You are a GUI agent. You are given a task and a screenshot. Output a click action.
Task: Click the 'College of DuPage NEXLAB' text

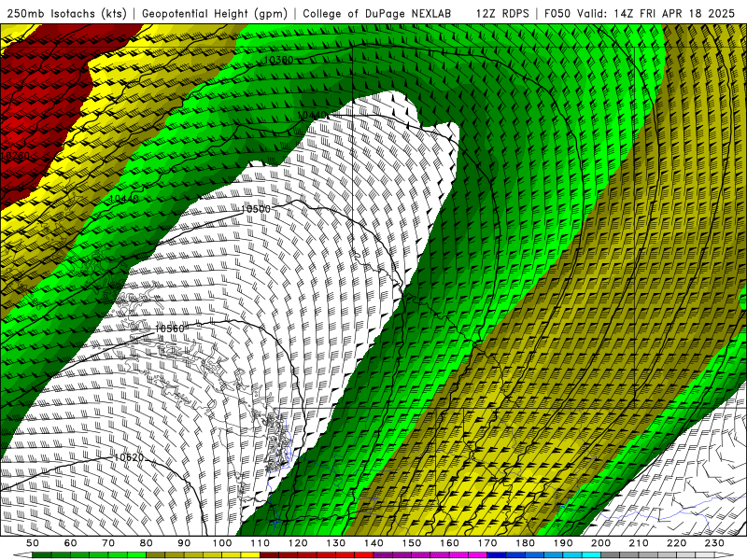point(377,13)
